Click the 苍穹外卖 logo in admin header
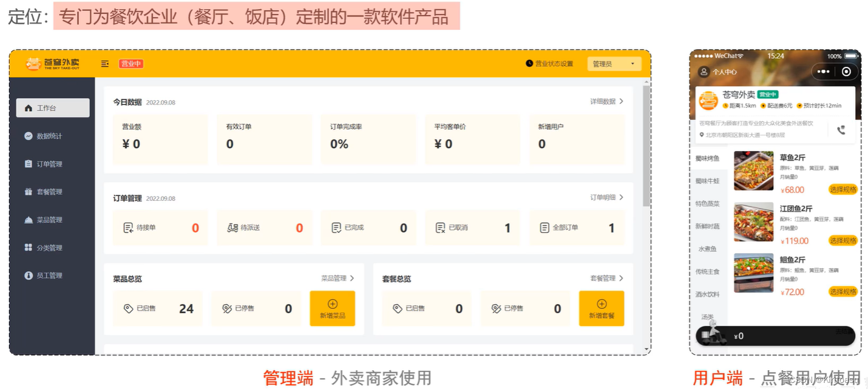The image size is (868, 389). 53,64
